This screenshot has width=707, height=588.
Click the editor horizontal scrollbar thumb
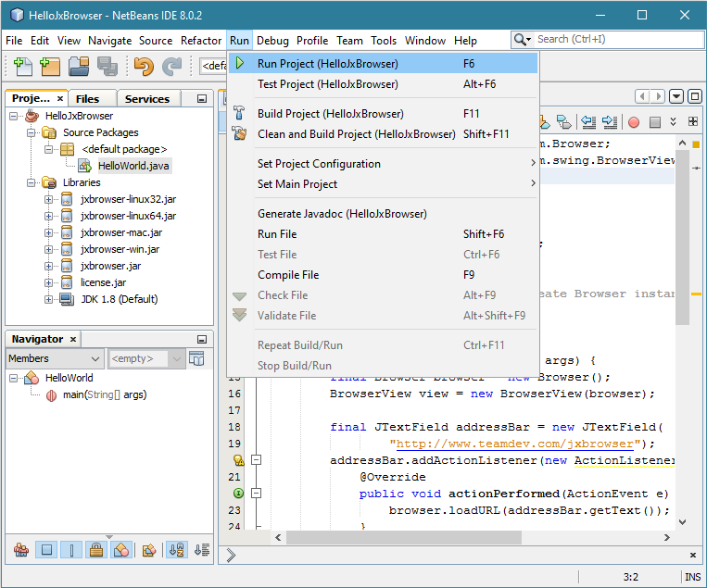tap(404, 537)
